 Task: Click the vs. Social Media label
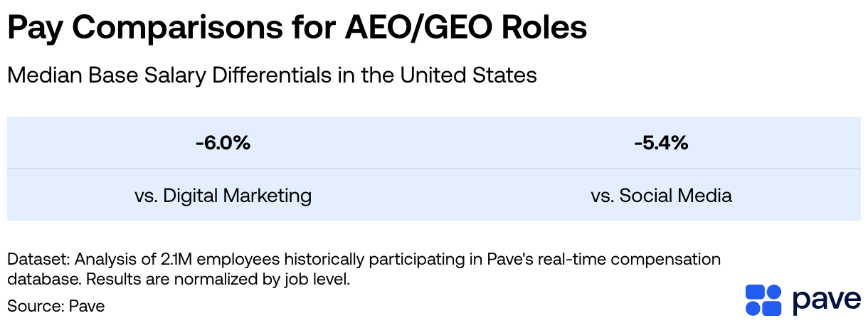pyautogui.click(x=661, y=196)
